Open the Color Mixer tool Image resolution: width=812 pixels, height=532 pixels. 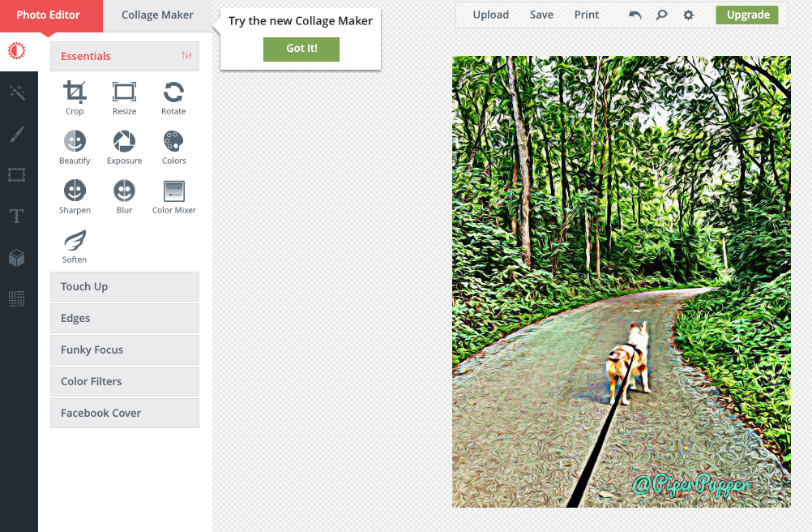coord(174,196)
